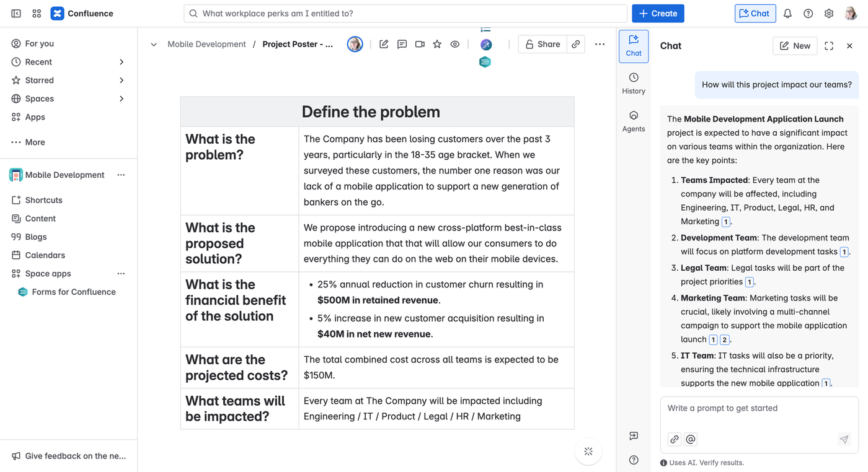Collapse the page header chevron
Viewport: 868px width, 472px height.
154,45
